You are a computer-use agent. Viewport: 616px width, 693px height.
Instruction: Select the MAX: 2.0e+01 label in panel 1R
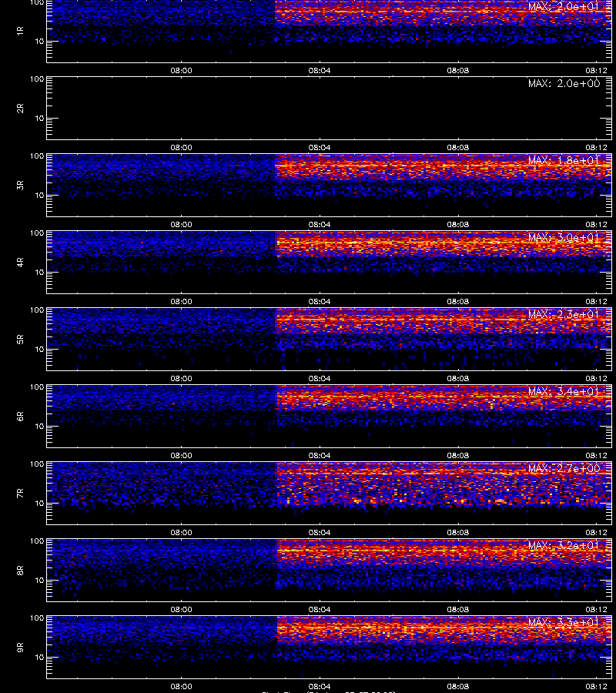click(564, 6)
